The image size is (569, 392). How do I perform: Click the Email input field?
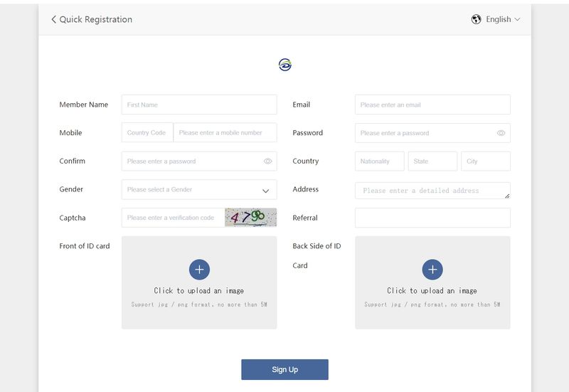(x=432, y=105)
